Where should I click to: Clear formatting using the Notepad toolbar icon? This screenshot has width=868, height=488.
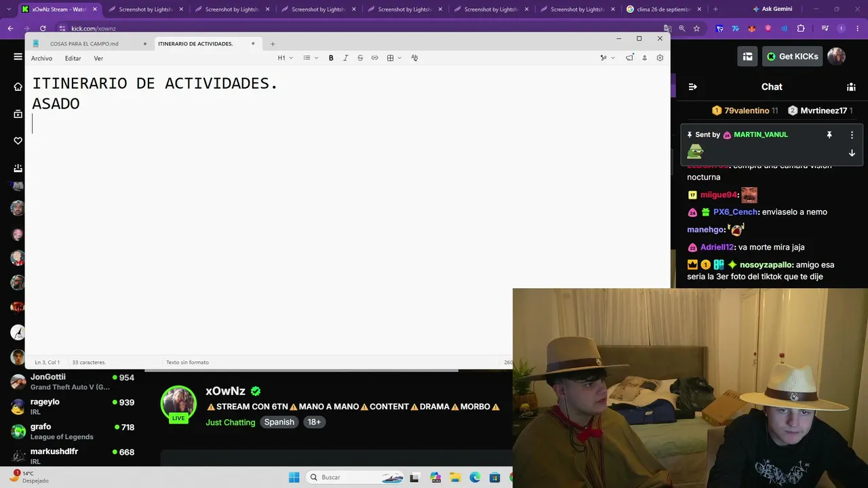415,58
